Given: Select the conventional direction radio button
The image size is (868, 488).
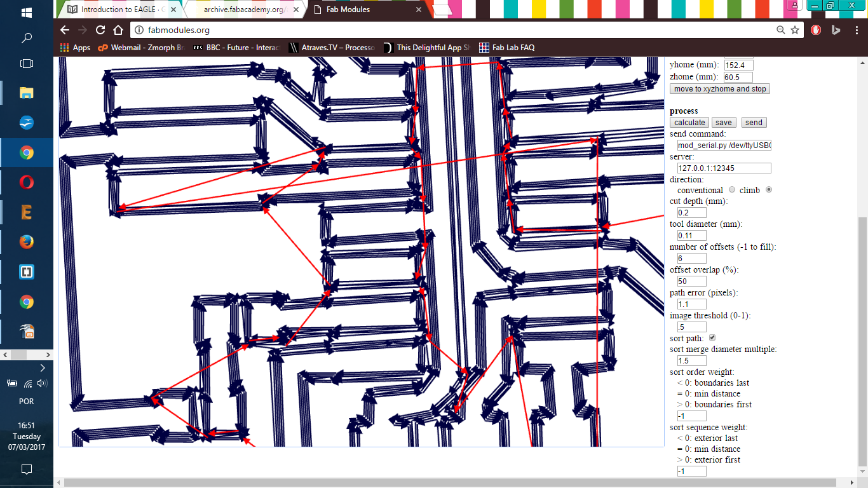Looking at the screenshot, I should coord(732,190).
